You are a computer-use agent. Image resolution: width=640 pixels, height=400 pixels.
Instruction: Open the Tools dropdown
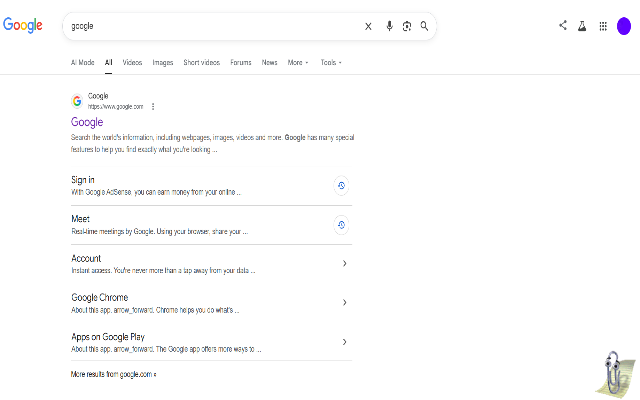tap(331, 62)
